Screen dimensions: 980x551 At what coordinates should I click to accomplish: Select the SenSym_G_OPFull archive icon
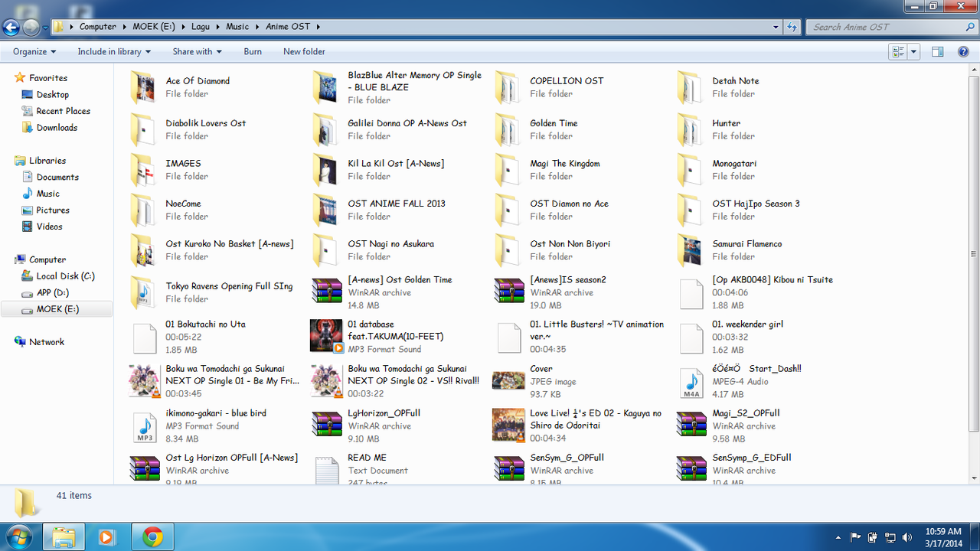[x=509, y=469]
